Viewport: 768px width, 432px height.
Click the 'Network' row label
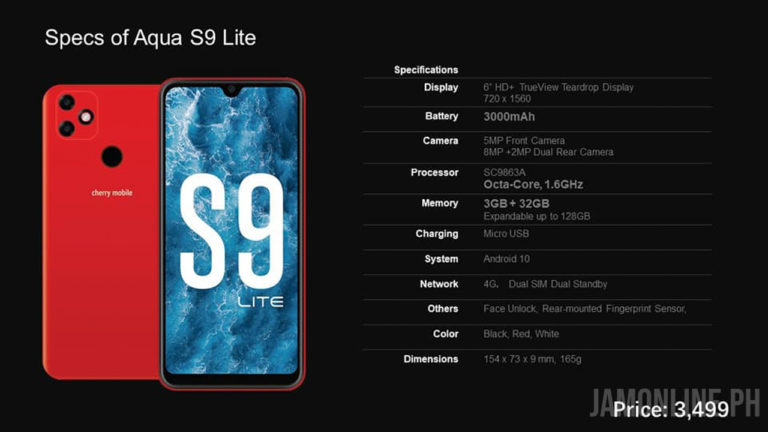439,284
